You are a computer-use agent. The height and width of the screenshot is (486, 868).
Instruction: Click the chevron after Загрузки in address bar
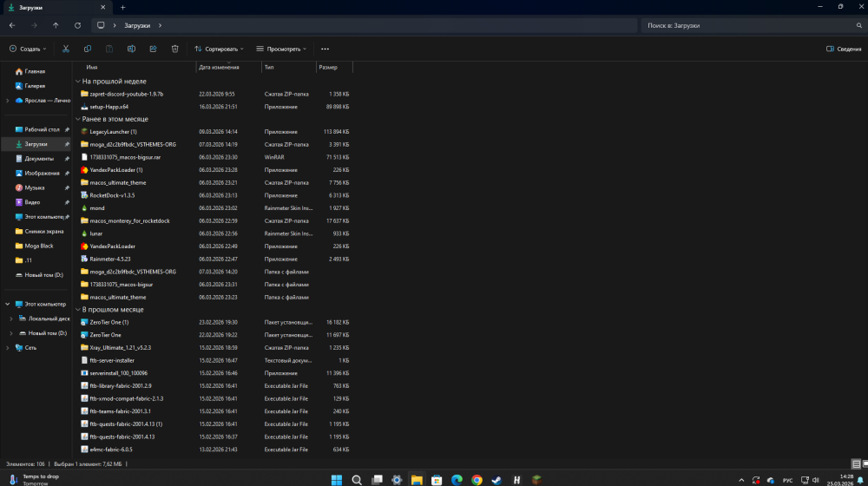tap(160, 25)
